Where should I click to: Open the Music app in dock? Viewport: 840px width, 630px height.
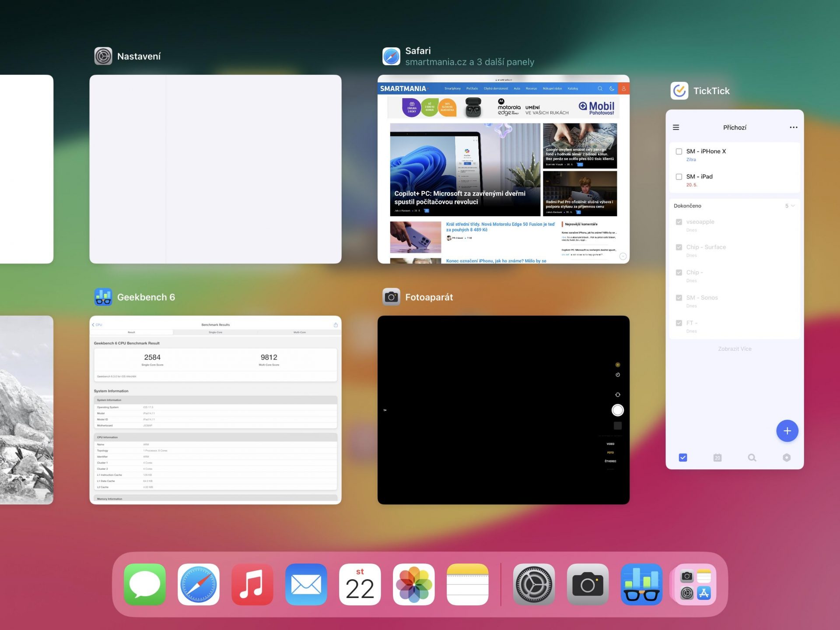252,584
